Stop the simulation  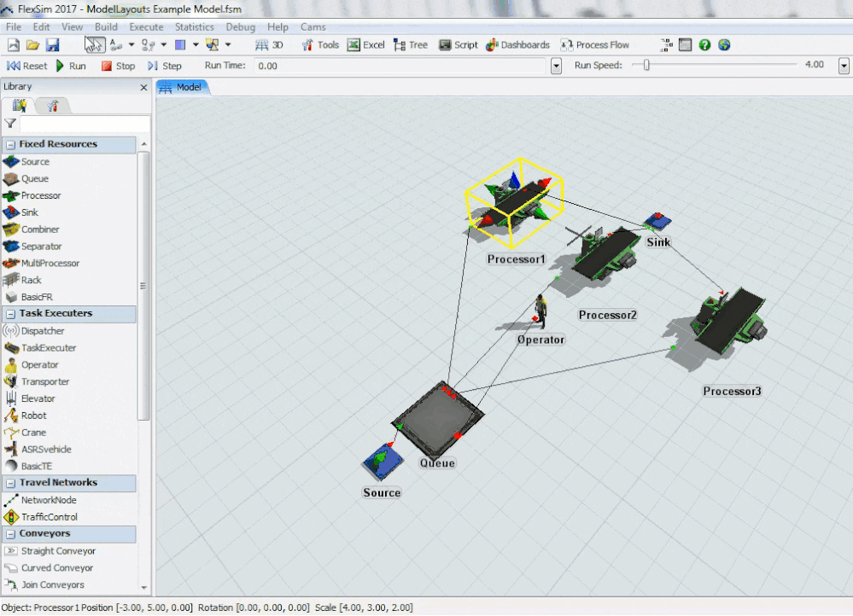[x=118, y=66]
